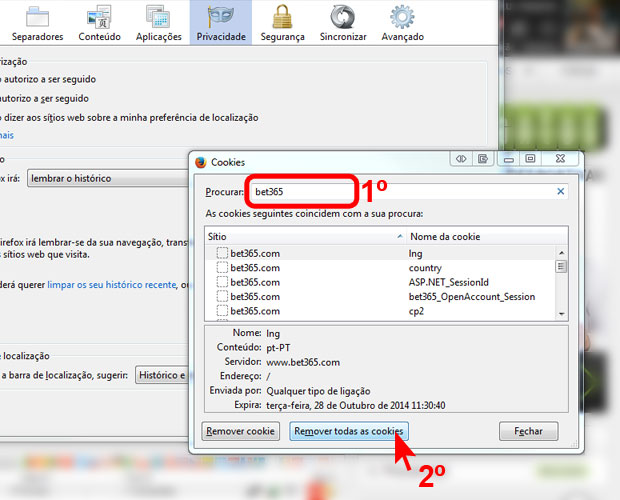The image size is (620, 500).
Task: Click the page-icon beside the country cookie row
Action: point(222,268)
